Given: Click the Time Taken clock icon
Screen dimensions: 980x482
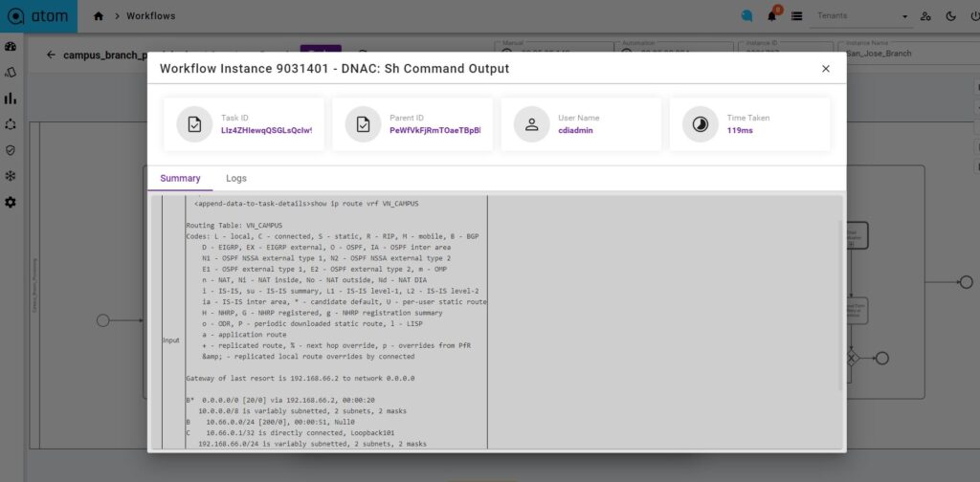Looking at the screenshot, I should 700,124.
